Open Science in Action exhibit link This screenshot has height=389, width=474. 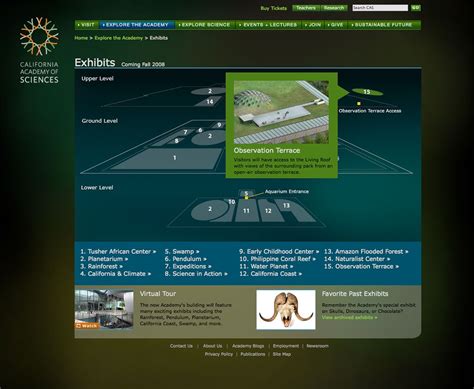(x=196, y=274)
